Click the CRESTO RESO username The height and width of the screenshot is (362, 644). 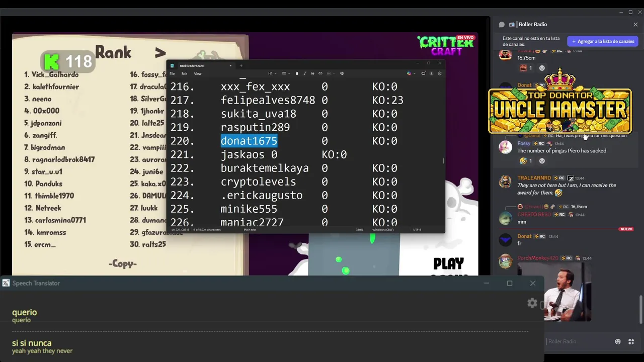[x=534, y=215]
